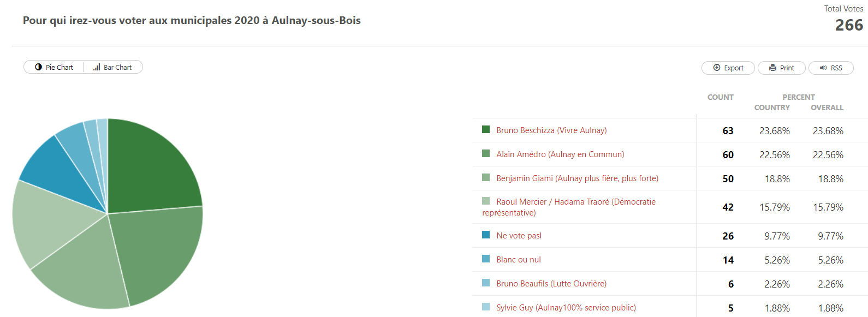
Task: Click the COUNT column header
Action: [720, 97]
